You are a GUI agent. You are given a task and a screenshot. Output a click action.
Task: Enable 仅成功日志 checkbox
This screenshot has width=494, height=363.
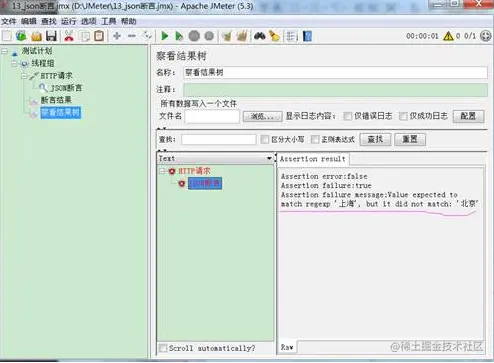point(403,116)
